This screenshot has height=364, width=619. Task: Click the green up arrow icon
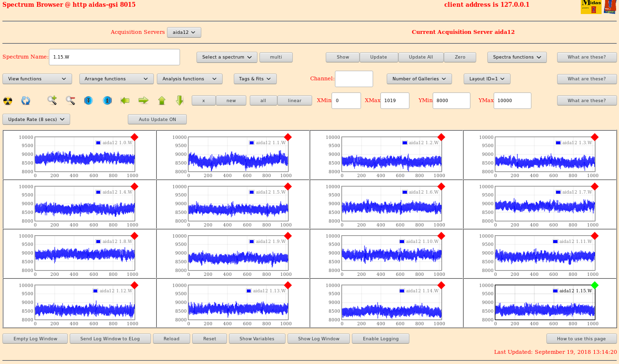pyautogui.click(x=162, y=101)
